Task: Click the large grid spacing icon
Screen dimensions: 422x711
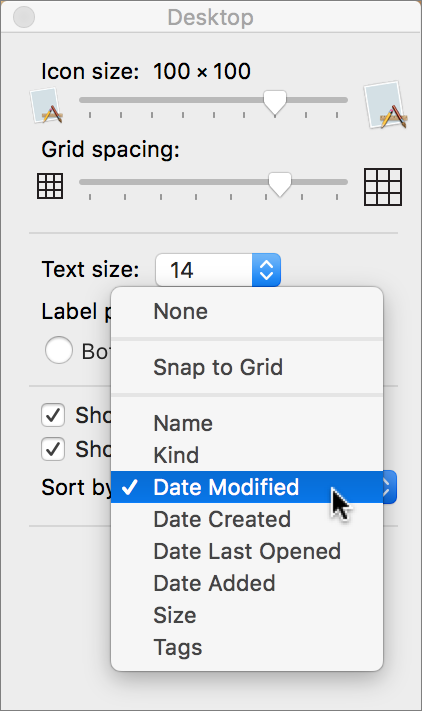Action: [383, 187]
